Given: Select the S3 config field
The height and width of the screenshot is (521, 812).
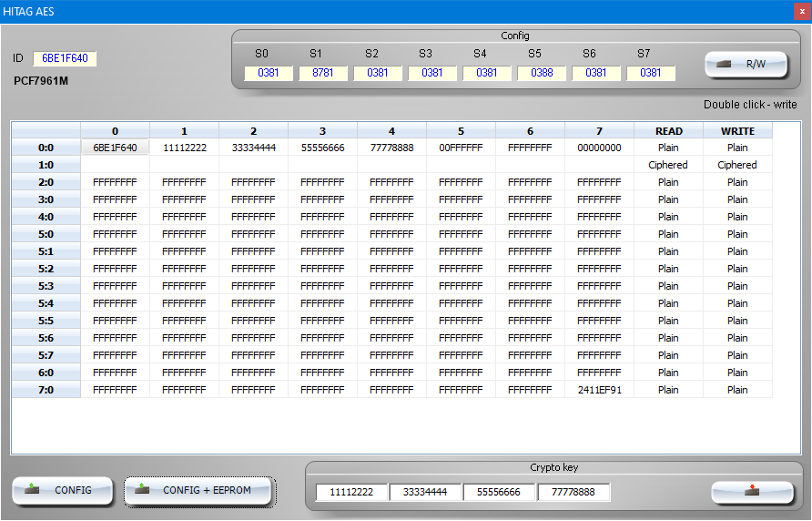Looking at the screenshot, I should point(431,73).
